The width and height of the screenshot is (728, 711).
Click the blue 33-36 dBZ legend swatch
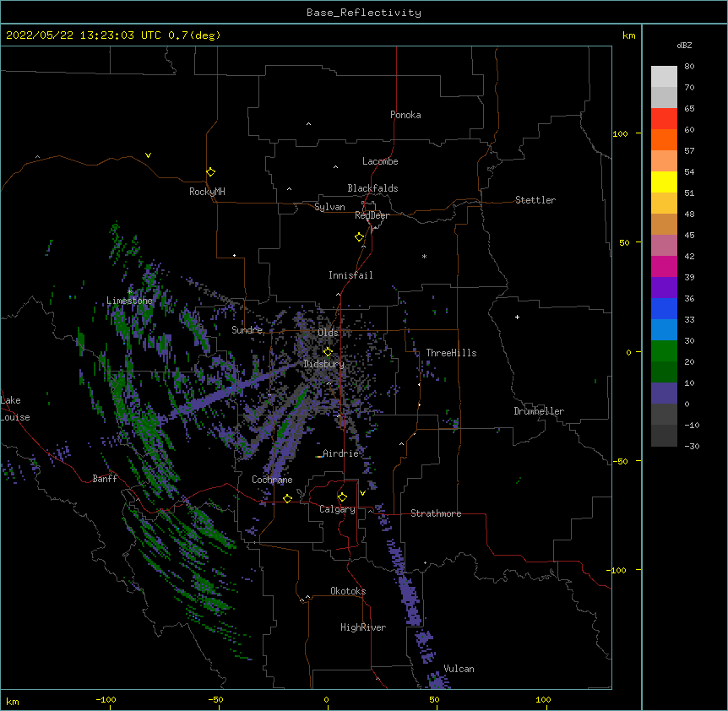click(x=664, y=308)
